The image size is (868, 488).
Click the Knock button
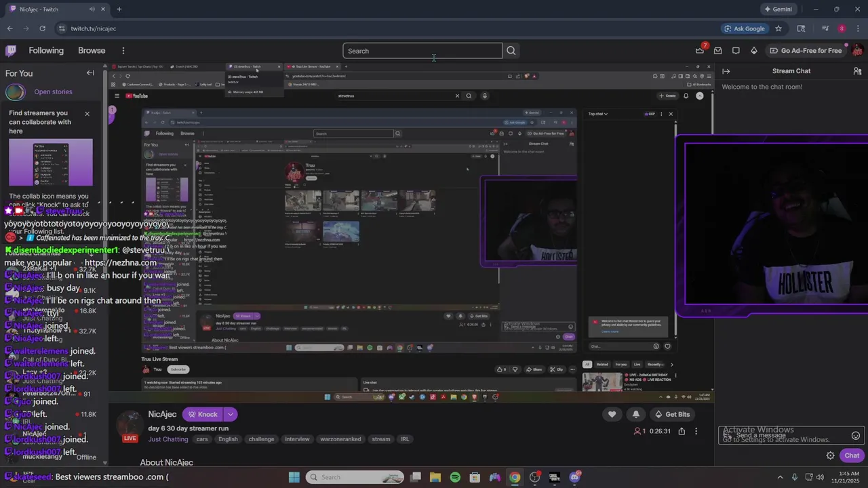click(203, 414)
